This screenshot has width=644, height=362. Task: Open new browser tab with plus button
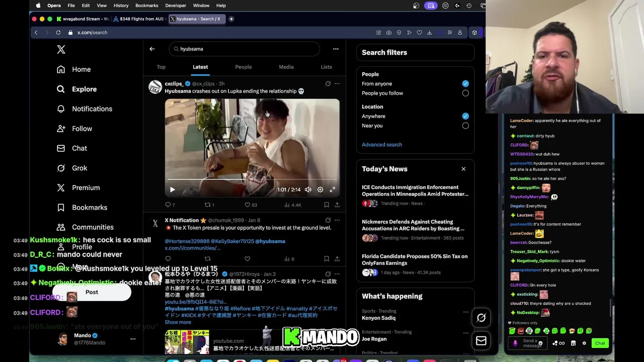(231, 19)
